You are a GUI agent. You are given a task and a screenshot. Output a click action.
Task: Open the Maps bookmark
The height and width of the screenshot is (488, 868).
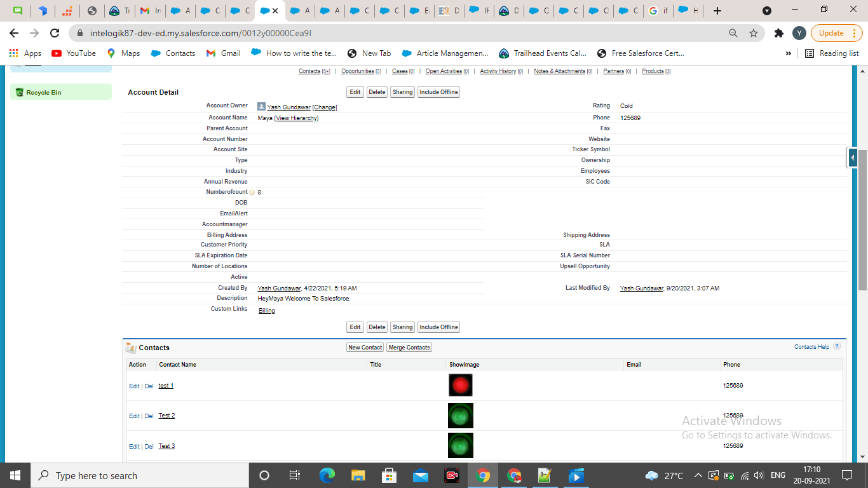click(123, 53)
